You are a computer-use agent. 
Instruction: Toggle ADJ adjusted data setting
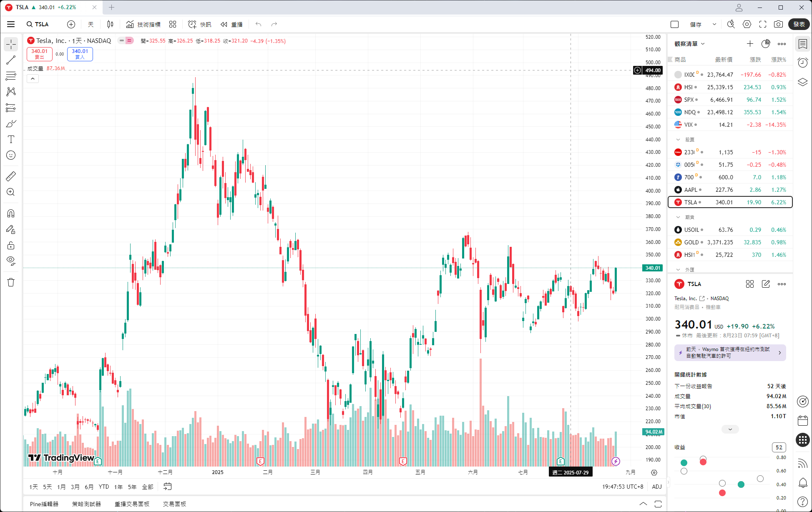click(x=657, y=487)
